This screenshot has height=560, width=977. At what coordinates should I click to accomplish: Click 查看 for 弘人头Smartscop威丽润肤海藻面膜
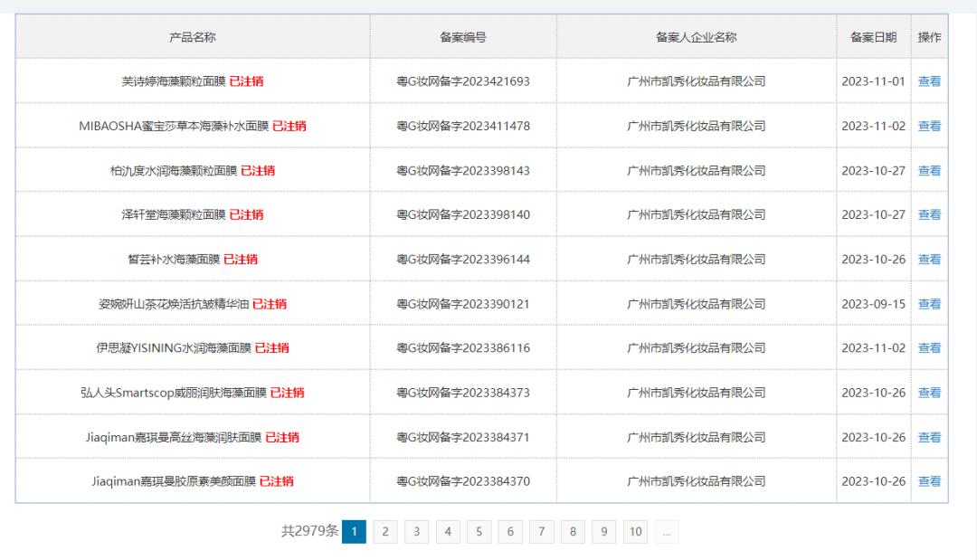pos(929,392)
